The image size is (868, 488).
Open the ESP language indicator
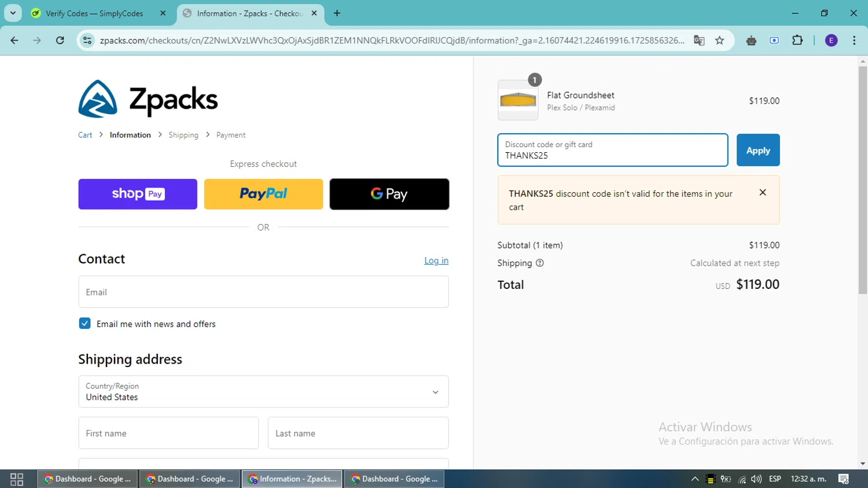[x=775, y=479]
